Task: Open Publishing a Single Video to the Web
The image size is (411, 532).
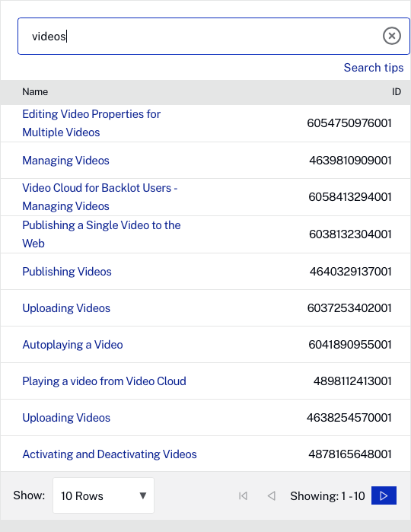Action: 101,234
